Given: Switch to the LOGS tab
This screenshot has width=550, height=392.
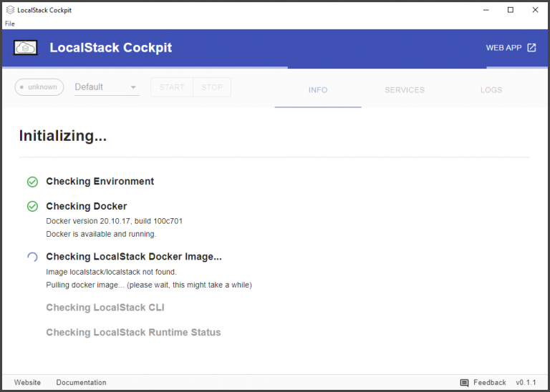Looking at the screenshot, I should pyautogui.click(x=491, y=90).
